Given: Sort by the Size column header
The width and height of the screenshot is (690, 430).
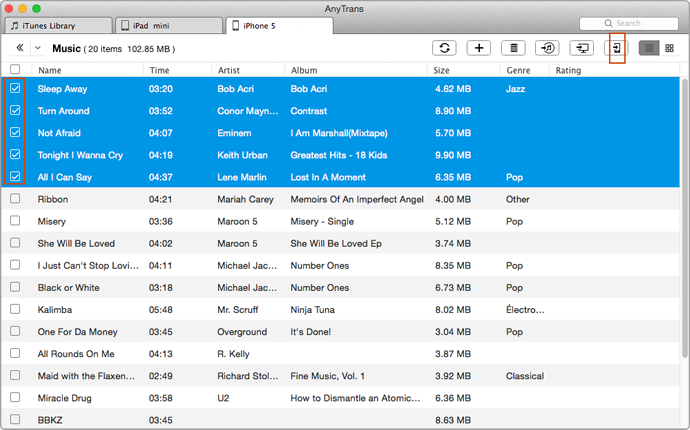Looking at the screenshot, I should (x=441, y=70).
